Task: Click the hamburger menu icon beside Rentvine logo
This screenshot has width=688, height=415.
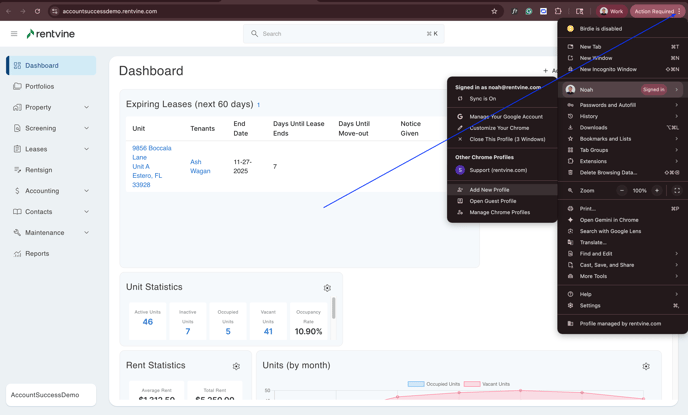Action: pos(14,34)
